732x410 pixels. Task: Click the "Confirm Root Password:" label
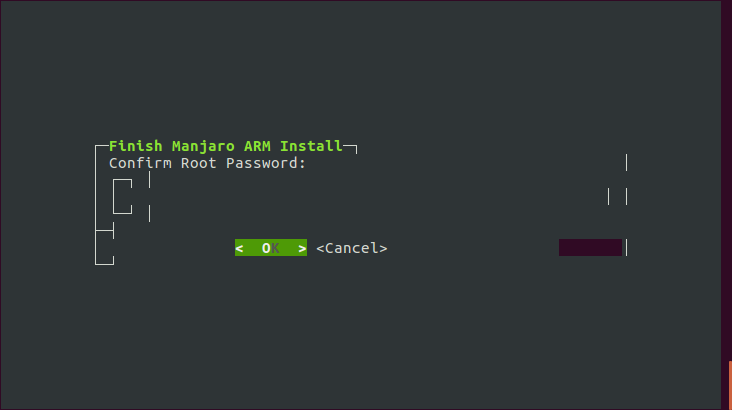(x=207, y=163)
